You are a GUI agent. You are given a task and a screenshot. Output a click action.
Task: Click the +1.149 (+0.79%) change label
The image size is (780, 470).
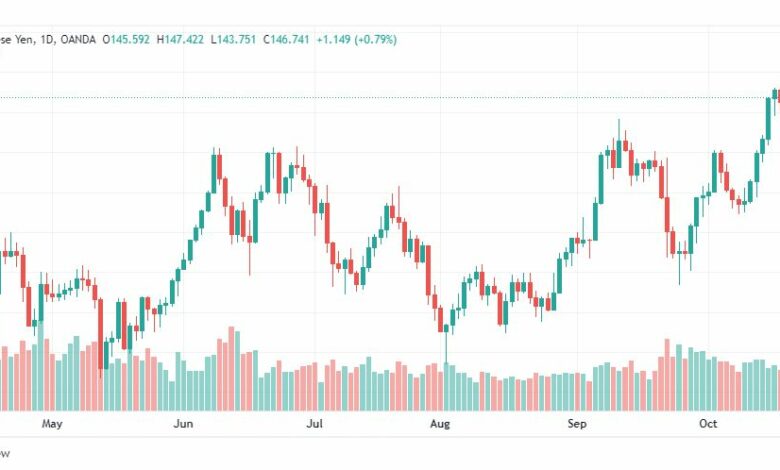pos(357,39)
